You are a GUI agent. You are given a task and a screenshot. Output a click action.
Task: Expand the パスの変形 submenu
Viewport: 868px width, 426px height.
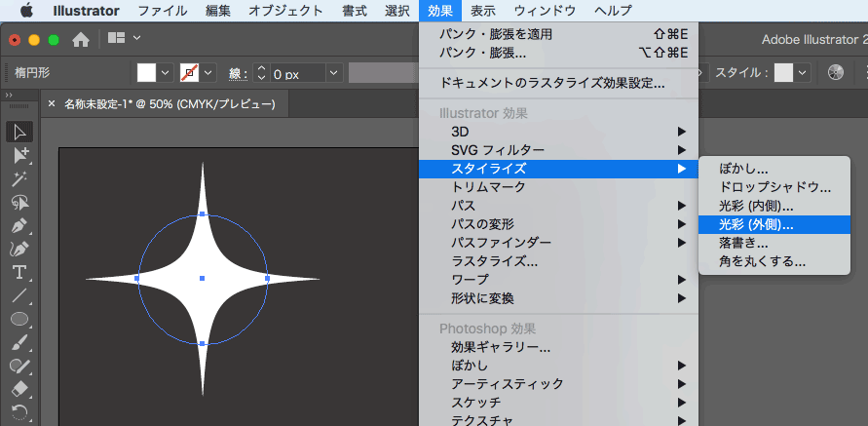558,224
